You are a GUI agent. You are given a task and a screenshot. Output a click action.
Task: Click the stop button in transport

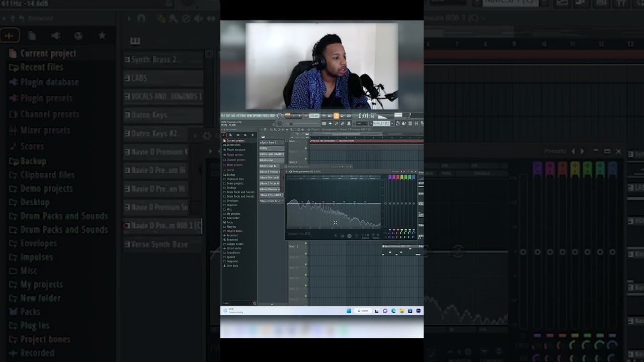pos(299,116)
